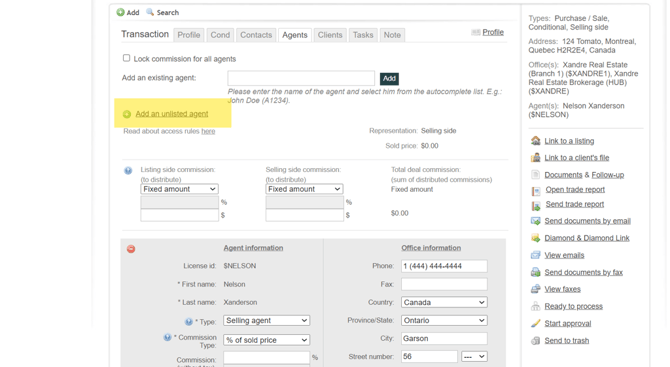Viewport: 670px width, 367px height.
Task: Click the Phone field with 1 (444) 444-4444
Action: 444,266
